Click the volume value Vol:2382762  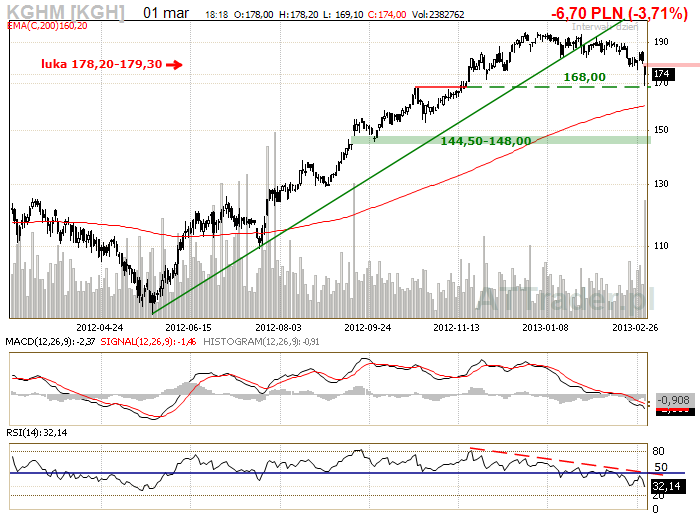(x=438, y=15)
